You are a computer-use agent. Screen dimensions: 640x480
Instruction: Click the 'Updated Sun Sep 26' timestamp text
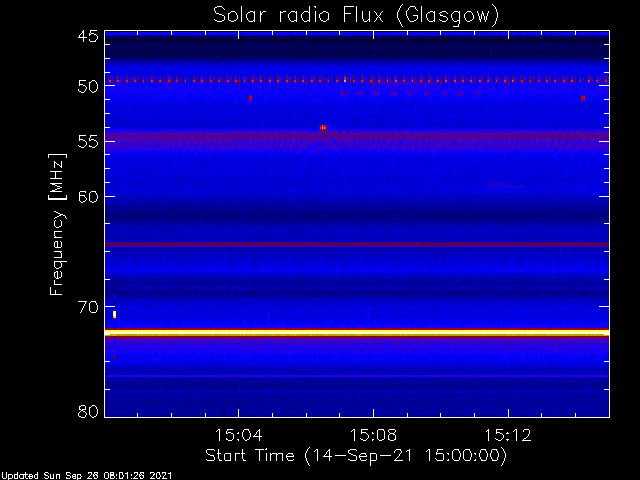click(x=87, y=476)
